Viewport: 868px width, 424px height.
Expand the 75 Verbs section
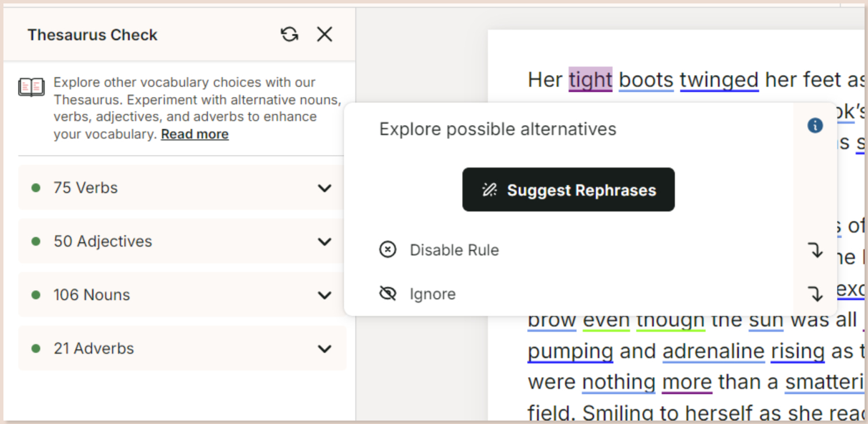pyautogui.click(x=325, y=188)
